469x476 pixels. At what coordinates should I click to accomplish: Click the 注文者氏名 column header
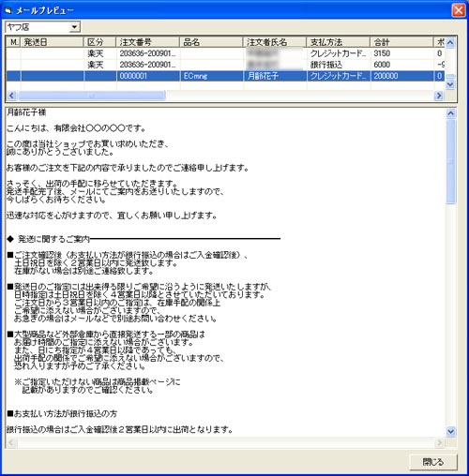point(275,42)
